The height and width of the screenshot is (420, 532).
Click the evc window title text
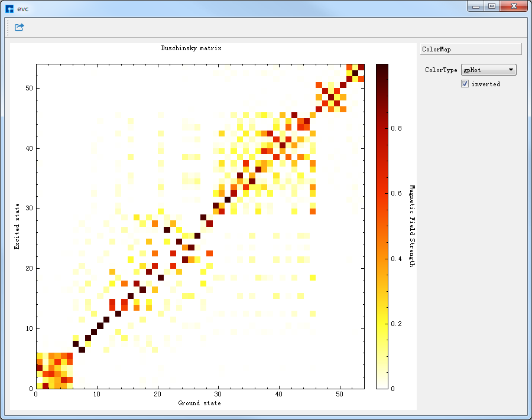pyautogui.click(x=22, y=8)
